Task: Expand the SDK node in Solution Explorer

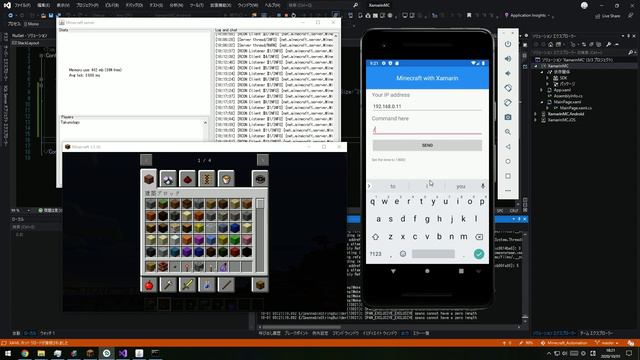Action: coord(548,78)
